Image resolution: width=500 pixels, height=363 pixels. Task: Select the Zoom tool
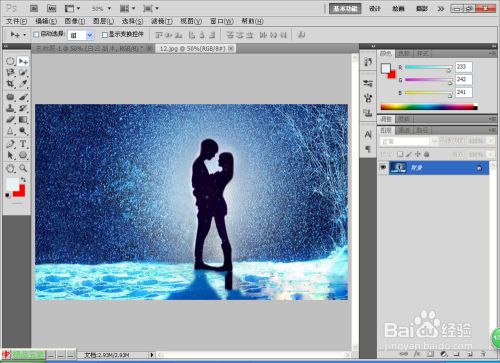point(23,168)
